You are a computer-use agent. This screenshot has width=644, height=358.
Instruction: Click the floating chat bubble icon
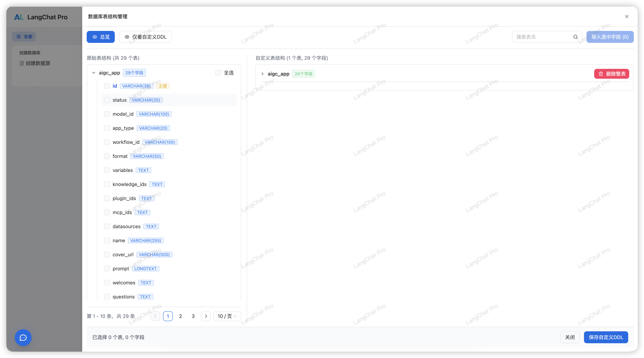point(23,337)
